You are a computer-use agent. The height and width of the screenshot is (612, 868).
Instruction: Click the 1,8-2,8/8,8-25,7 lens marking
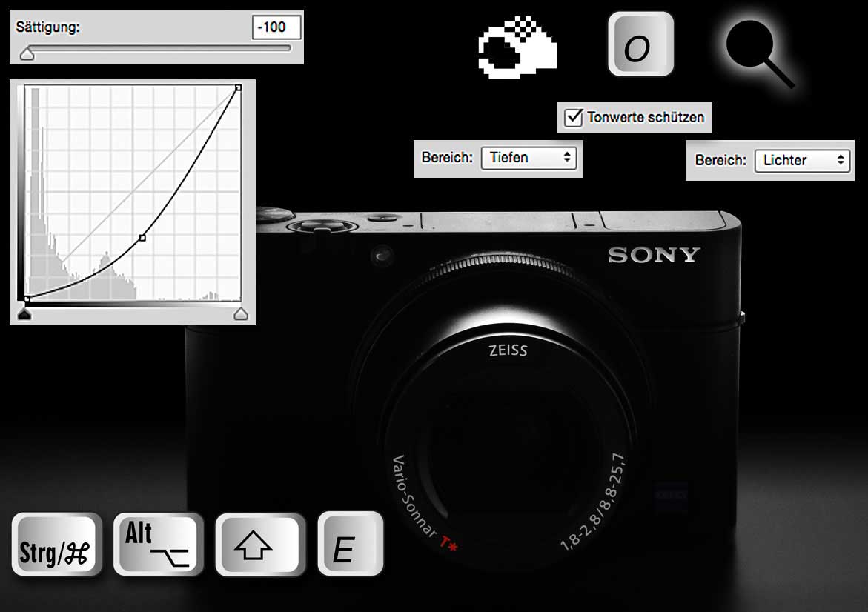pyautogui.click(x=594, y=502)
